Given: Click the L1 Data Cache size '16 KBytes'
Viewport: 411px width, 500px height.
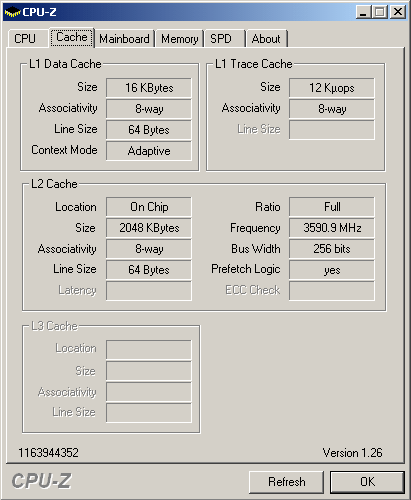Looking at the screenshot, I should tap(149, 88).
